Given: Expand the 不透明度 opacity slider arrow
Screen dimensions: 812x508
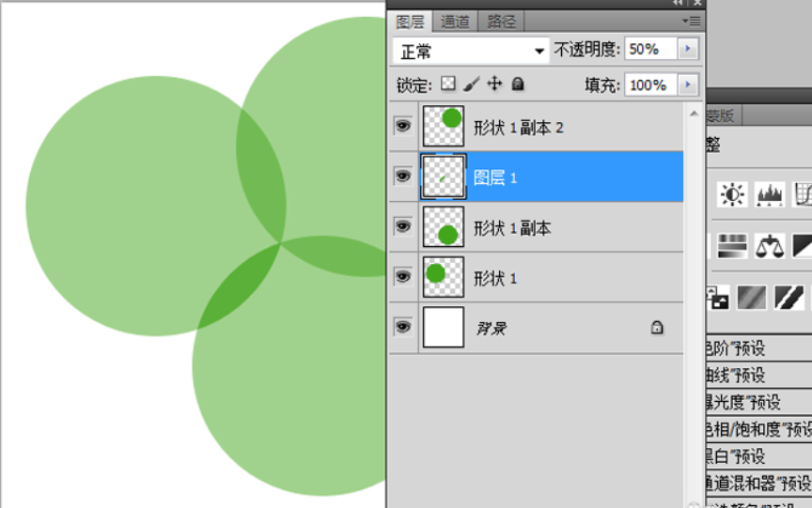Looking at the screenshot, I should click(688, 49).
